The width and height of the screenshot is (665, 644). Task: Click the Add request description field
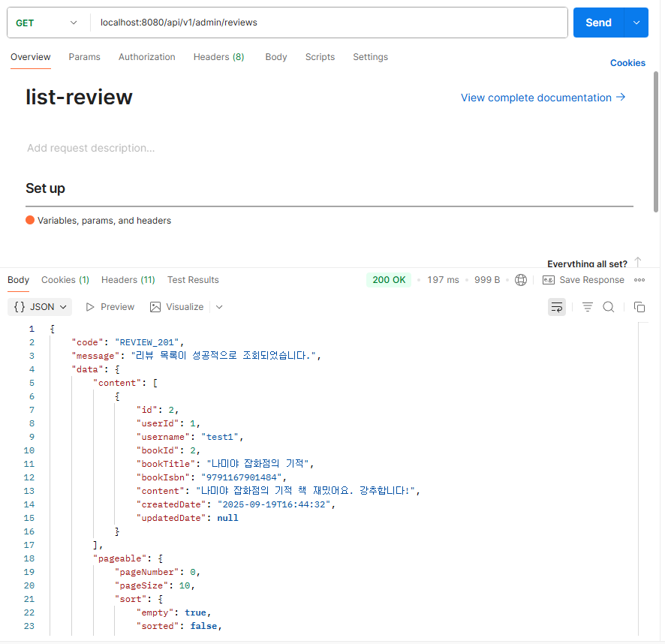coord(91,148)
